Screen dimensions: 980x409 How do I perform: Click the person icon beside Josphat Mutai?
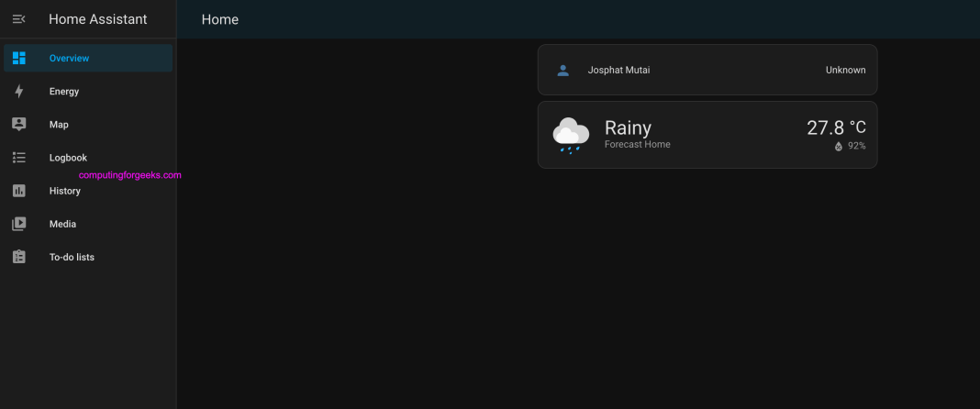pos(563,70)
